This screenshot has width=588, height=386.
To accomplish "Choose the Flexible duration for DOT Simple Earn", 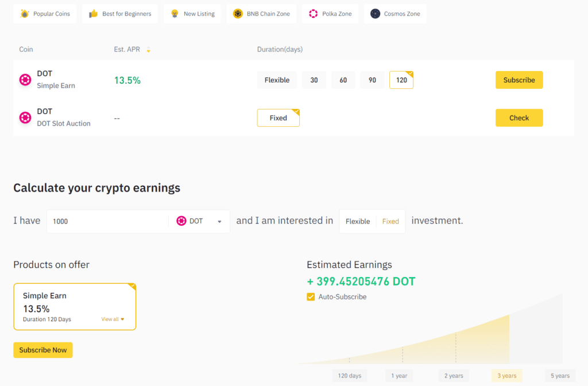I will click(277, 80).
